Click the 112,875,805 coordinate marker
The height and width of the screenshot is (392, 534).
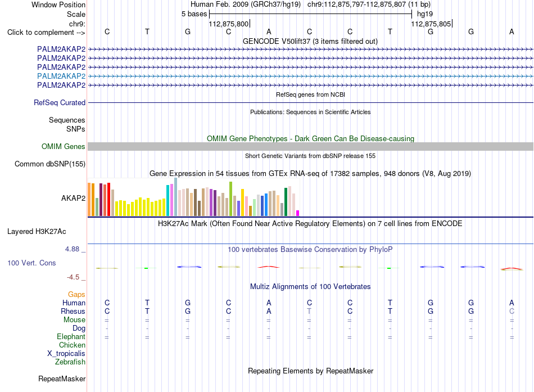[x=431, y=24]
